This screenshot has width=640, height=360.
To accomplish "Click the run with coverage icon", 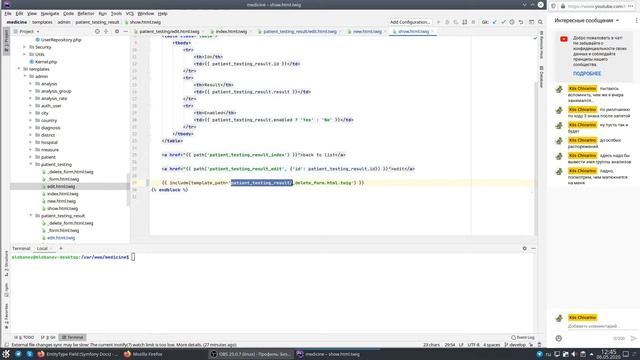I will click(456, 22).
